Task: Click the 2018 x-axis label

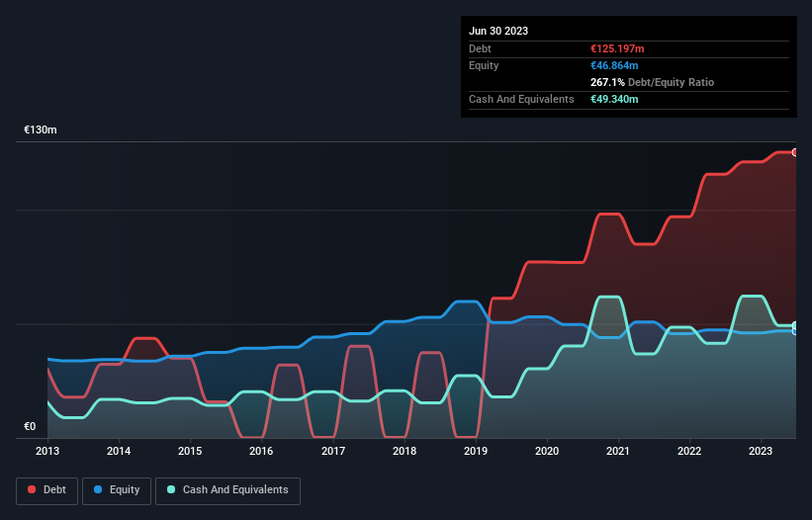Action: [x=405, y=451]
